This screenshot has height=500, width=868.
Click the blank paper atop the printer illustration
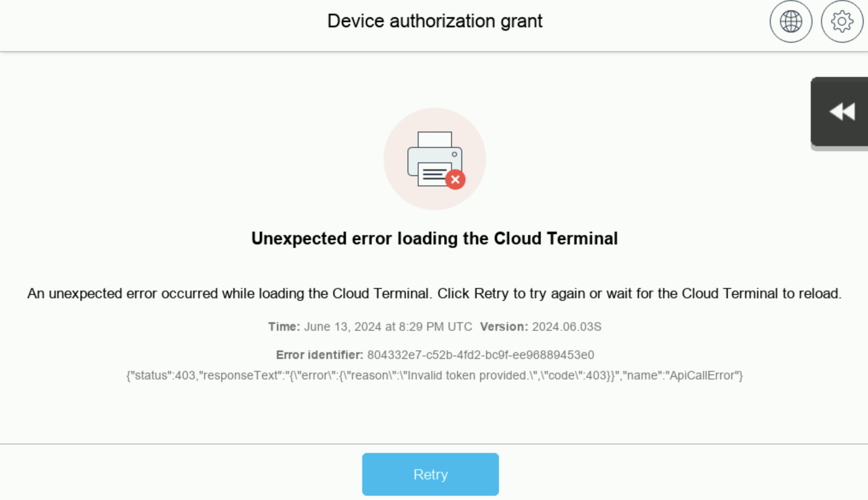point(434,139)
